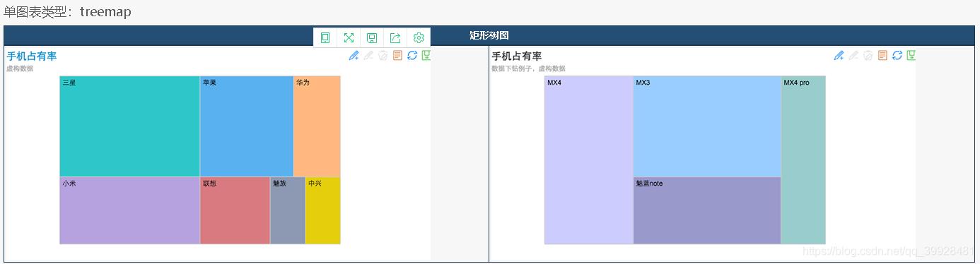This screenshot has width=980, height=264.
Task: Click the blue refresh restore icon on left chart
Action: [x=412, y=55]
